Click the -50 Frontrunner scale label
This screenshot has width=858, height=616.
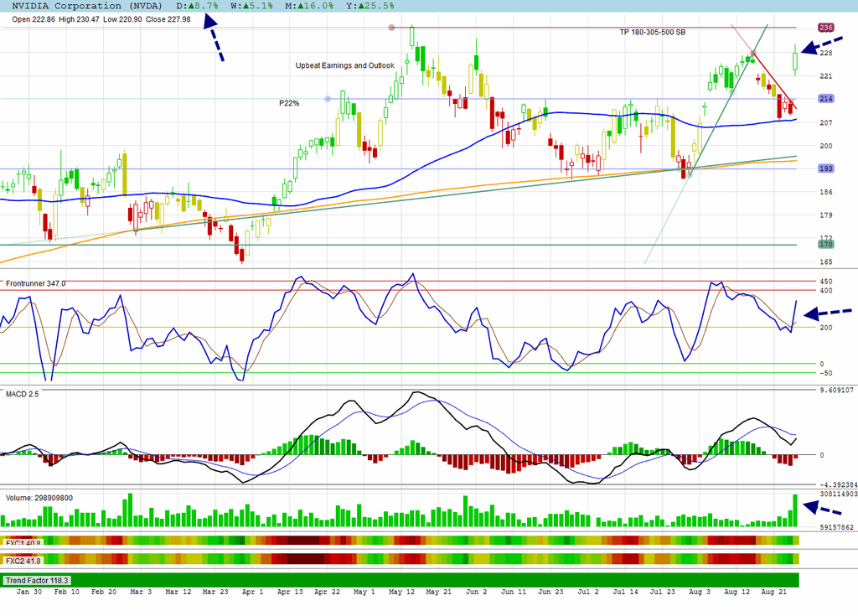click(x=824, y=373)
